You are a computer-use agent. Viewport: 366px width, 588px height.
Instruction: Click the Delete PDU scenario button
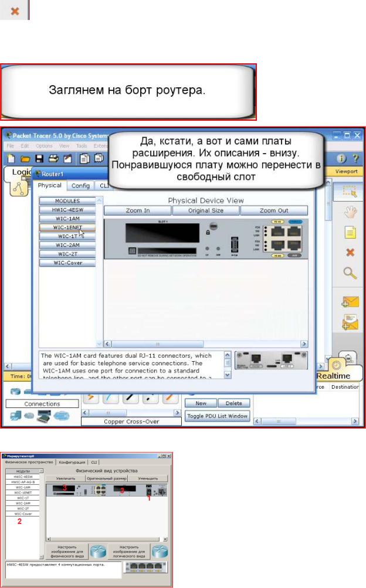tap(234, 403)
